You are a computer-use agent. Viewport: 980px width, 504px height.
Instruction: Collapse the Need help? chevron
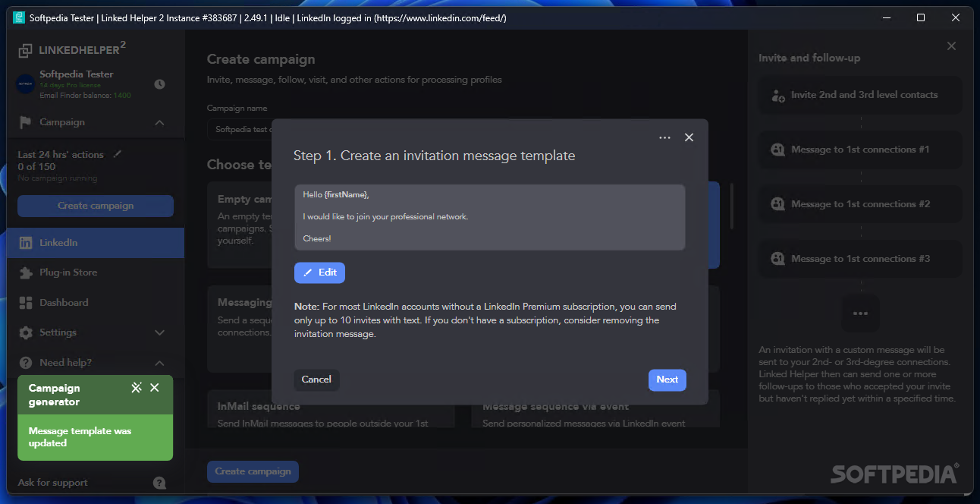click(x=159, y=363)
